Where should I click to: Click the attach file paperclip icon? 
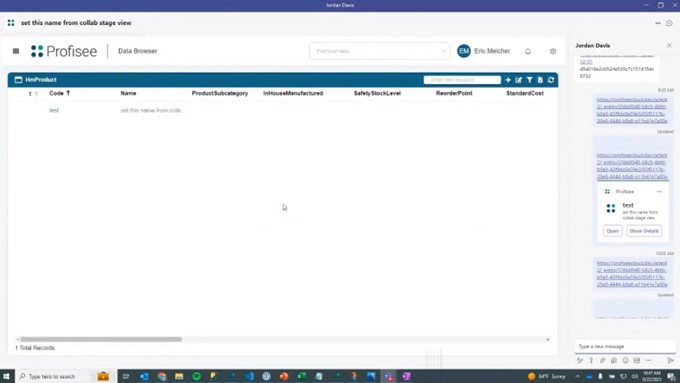click(602, 360)
